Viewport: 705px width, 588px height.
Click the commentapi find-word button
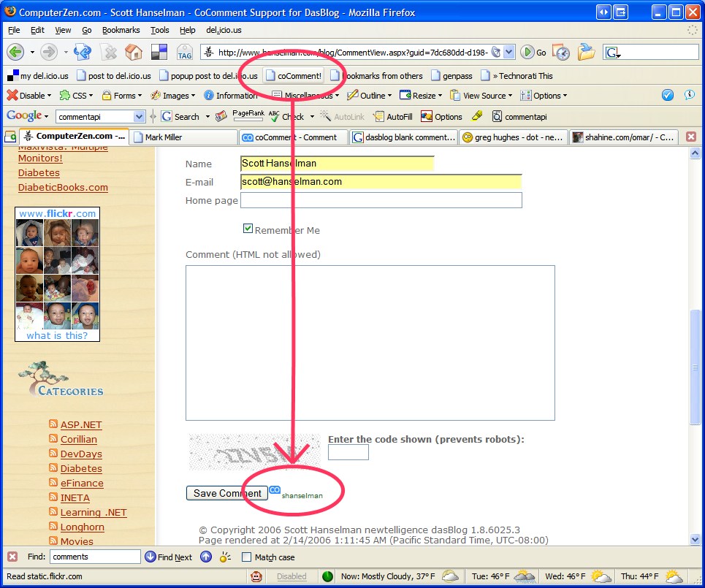coord(519,116)
